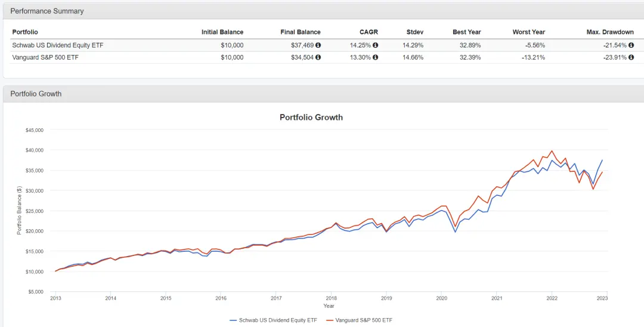Click the Worst Year column header
The image size is (644, 327).
point(528,32)
